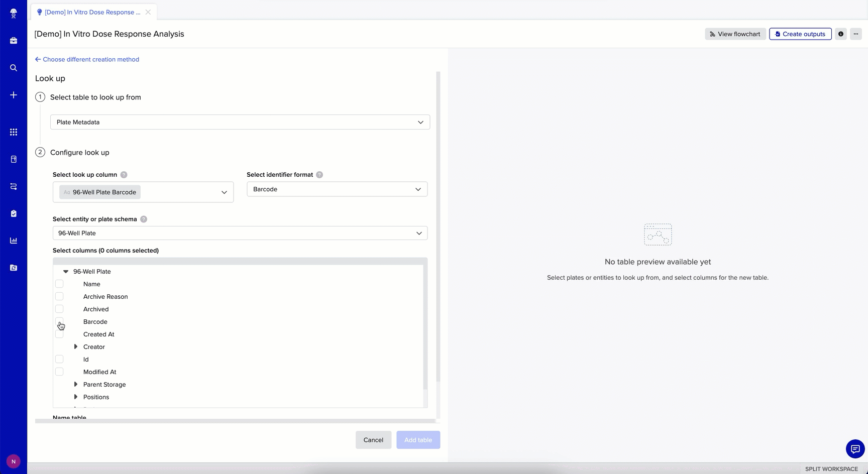Click the briefcase projects icon in sidebar
The image size is (868, 474).
[x=14, y=41]
